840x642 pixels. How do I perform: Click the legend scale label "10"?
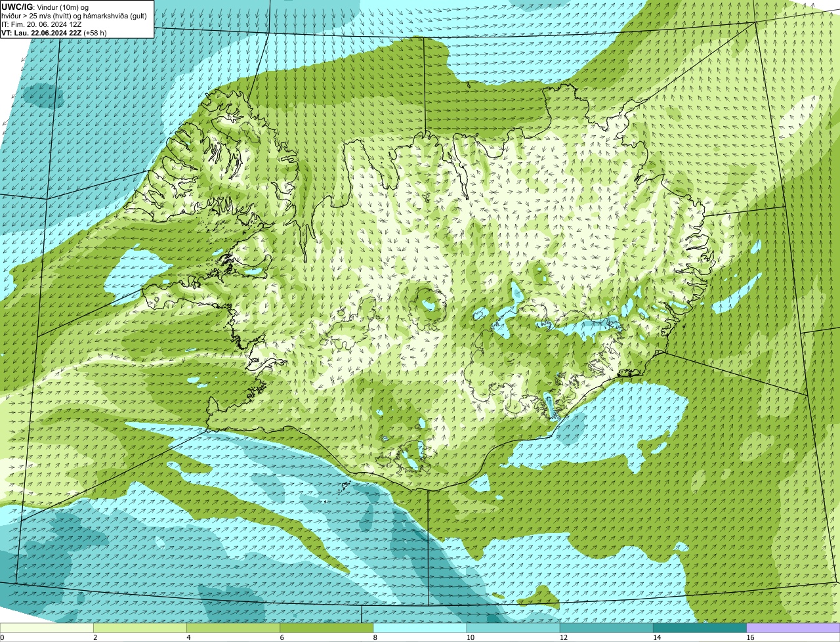coord(470,637)
